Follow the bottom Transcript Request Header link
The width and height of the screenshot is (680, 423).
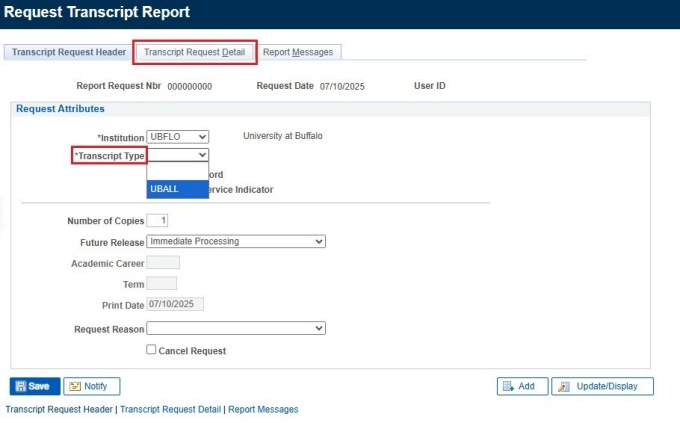pos(59,409)
